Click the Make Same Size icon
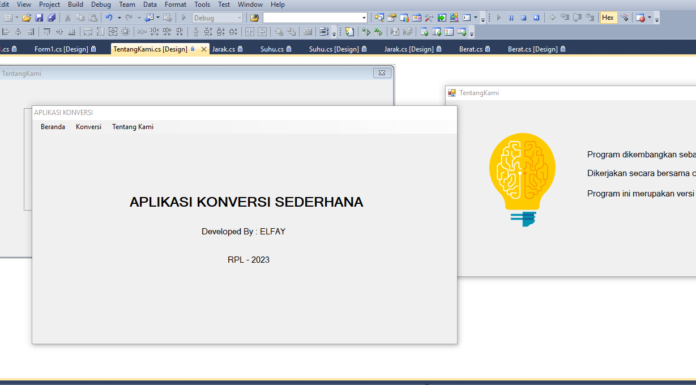This screenshot has width=696, height=385. [x=113, y=32]
